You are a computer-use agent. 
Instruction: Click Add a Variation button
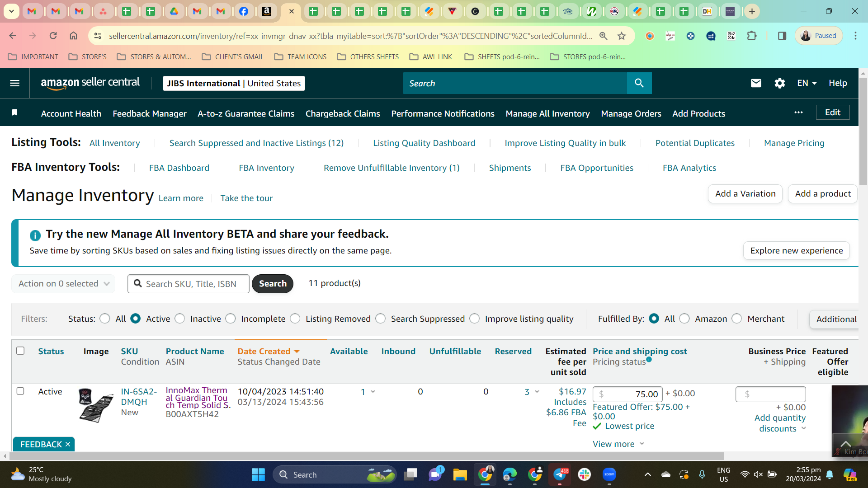coord(745,194)
